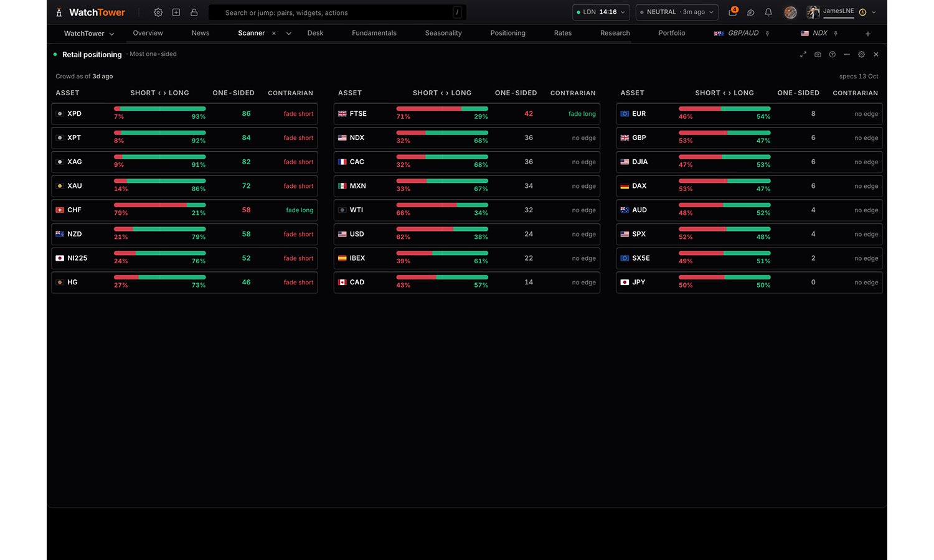Open the Fundamentals tab
The height and width of the screenshot is (560, 934).
pyautogui.click(x=374, y=33)
